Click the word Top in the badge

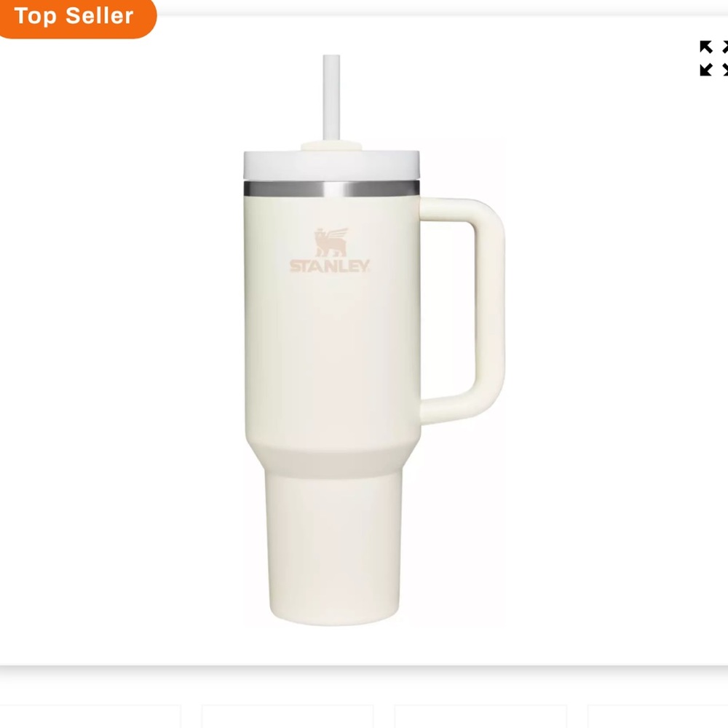tap(35, 17)
